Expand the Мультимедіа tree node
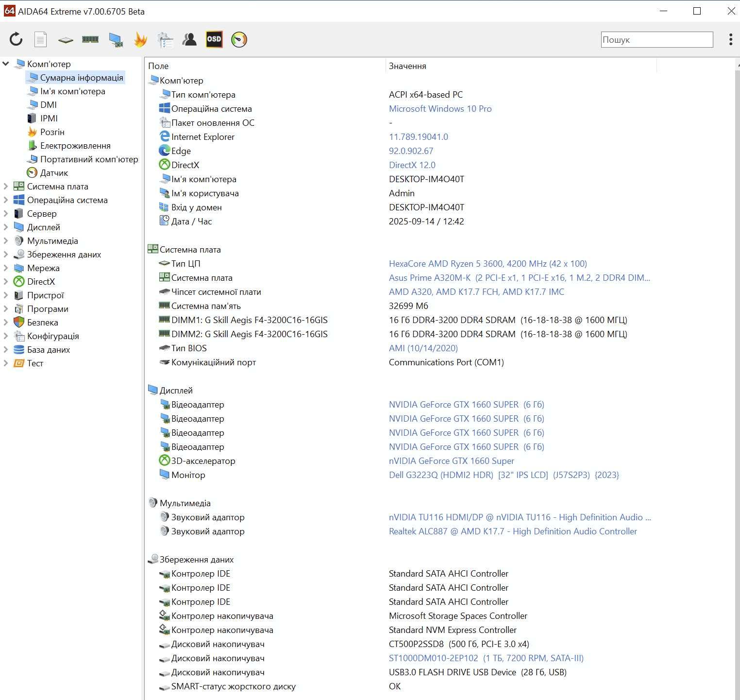This screenshot has height=700, width=740. click(x=6, y=240)
